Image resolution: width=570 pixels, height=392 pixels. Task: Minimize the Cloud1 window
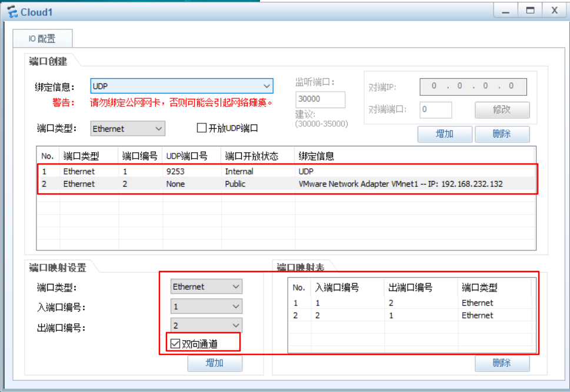506,10
